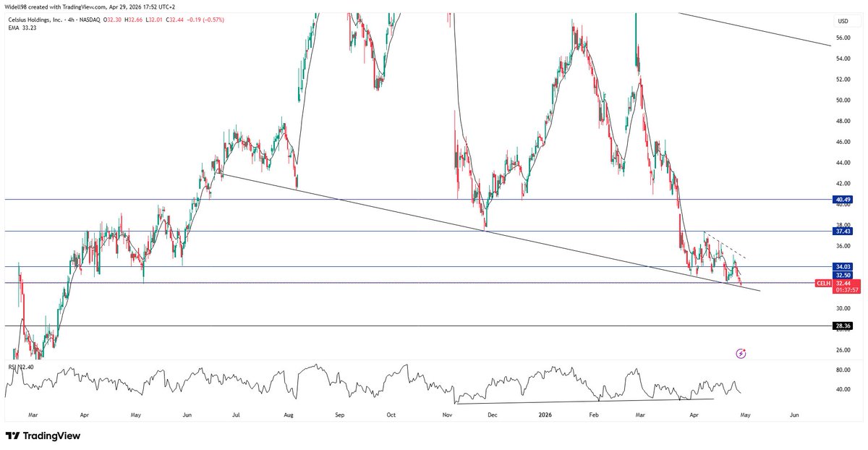
Task: Click 44.00 on the price axis
Action: point(843,163)
